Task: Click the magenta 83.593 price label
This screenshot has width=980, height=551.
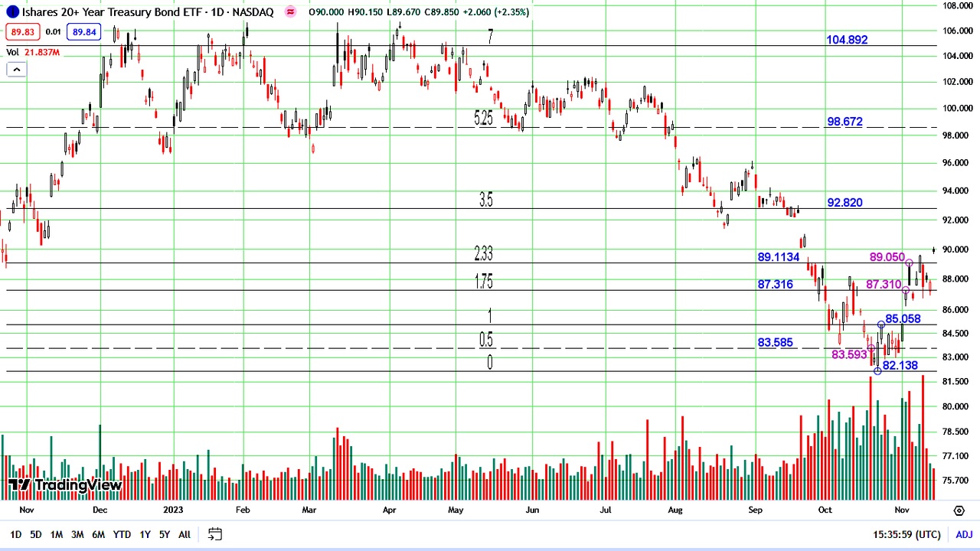Action: pyautogui.click(x=849, y=354)
